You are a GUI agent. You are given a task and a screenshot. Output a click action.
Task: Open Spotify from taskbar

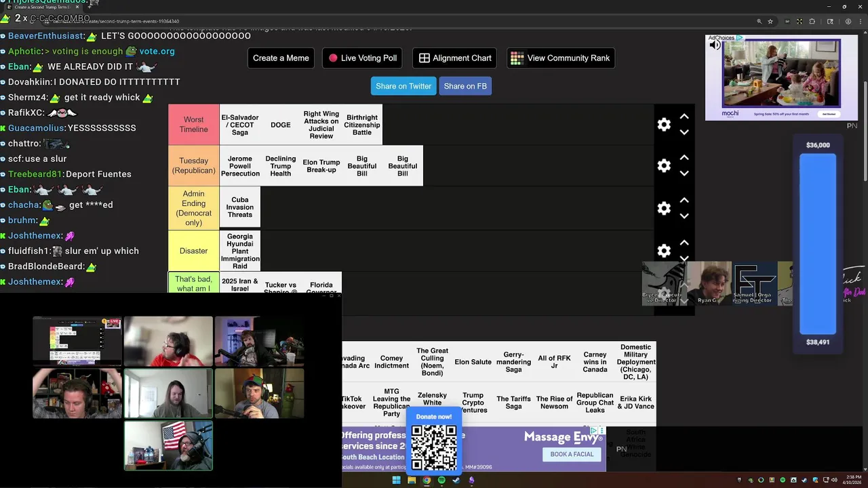coord(441,481)
